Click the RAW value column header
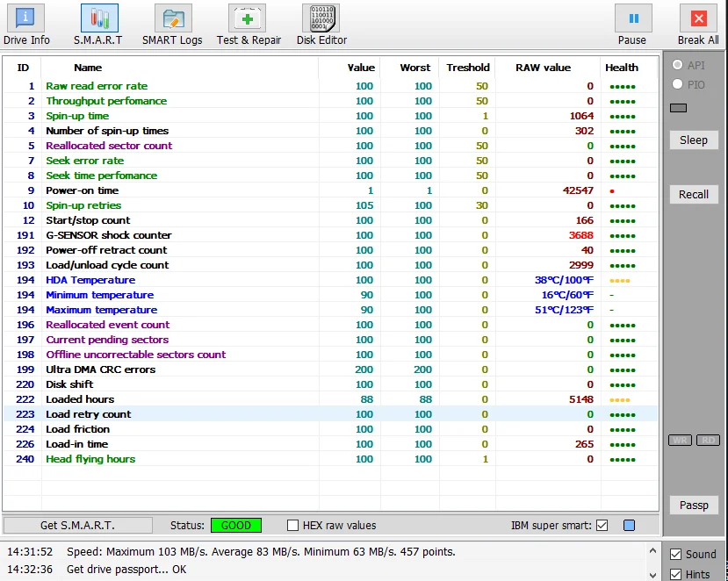The width and height of the screenshot is (728, 581). tap(544, 68)
